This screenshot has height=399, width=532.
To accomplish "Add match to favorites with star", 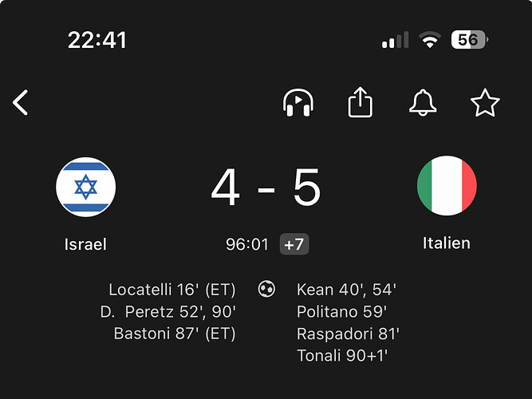I will tap(484, 102).
